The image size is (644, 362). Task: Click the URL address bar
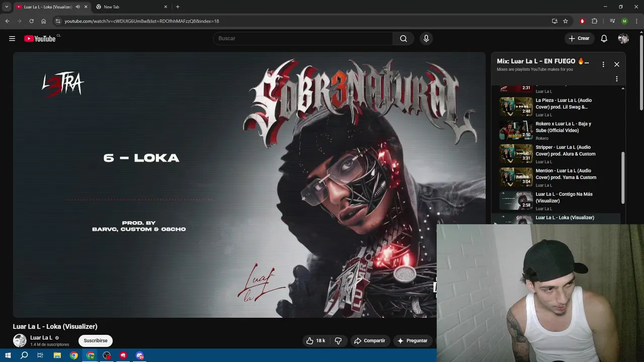pos(302,21)
